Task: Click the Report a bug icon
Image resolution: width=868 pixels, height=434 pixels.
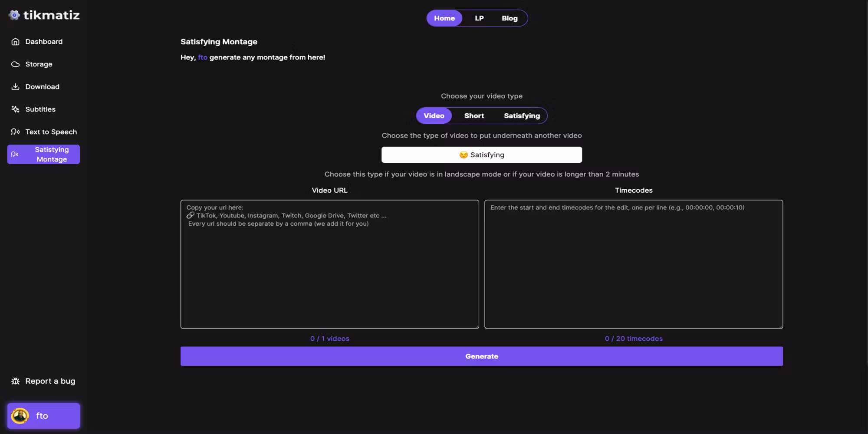Action: click(16, 381)
